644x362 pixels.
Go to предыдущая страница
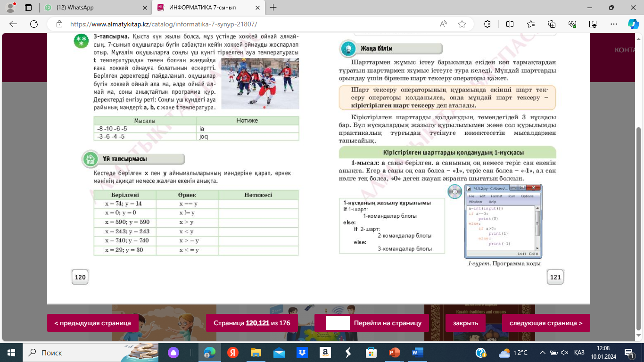[92, 323]
